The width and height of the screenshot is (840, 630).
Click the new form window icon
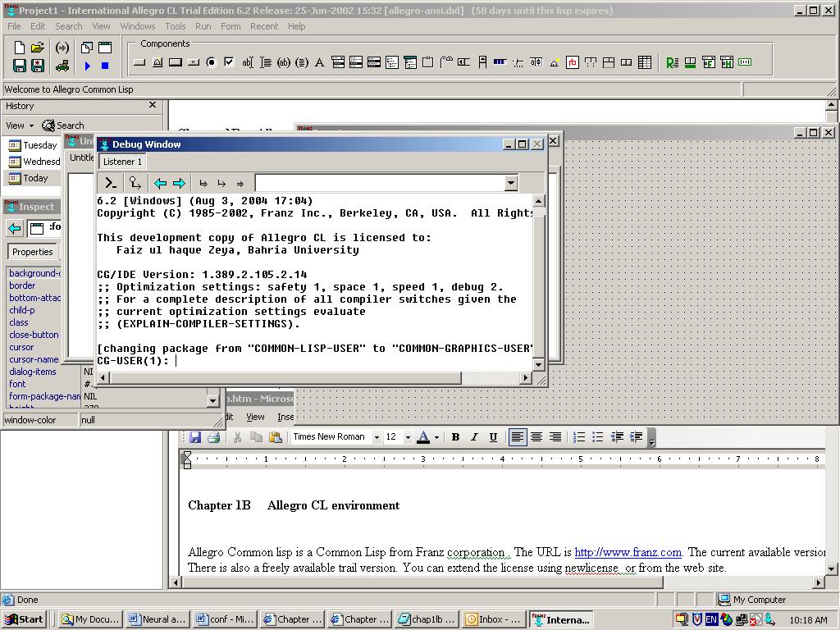click(x=105, y=48)
